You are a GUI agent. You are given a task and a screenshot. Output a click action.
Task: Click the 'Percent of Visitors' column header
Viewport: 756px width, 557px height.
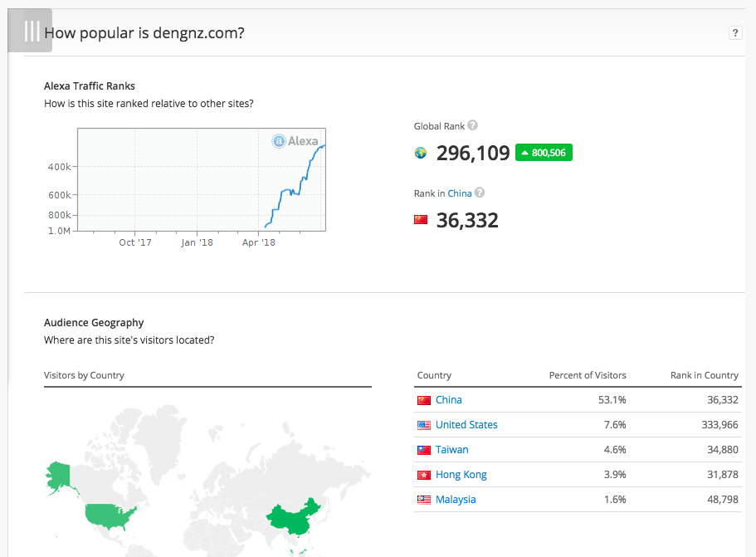tap(588, 375)
